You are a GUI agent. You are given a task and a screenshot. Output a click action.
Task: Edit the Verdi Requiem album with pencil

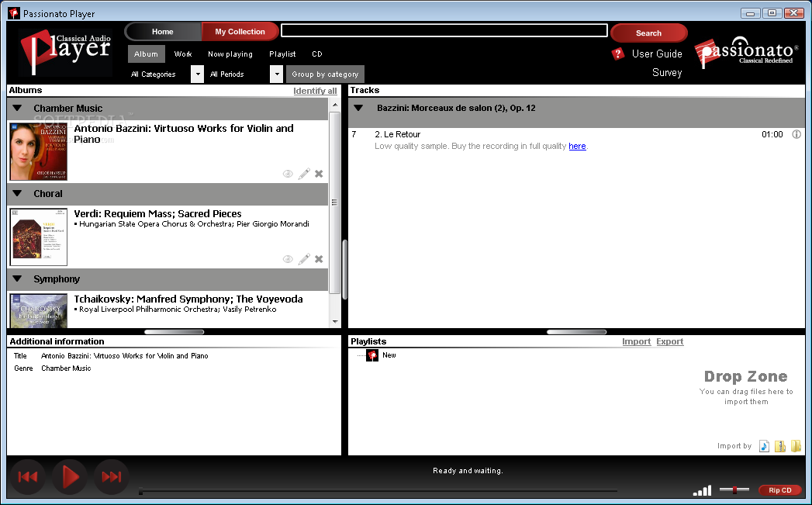[304, 258]
